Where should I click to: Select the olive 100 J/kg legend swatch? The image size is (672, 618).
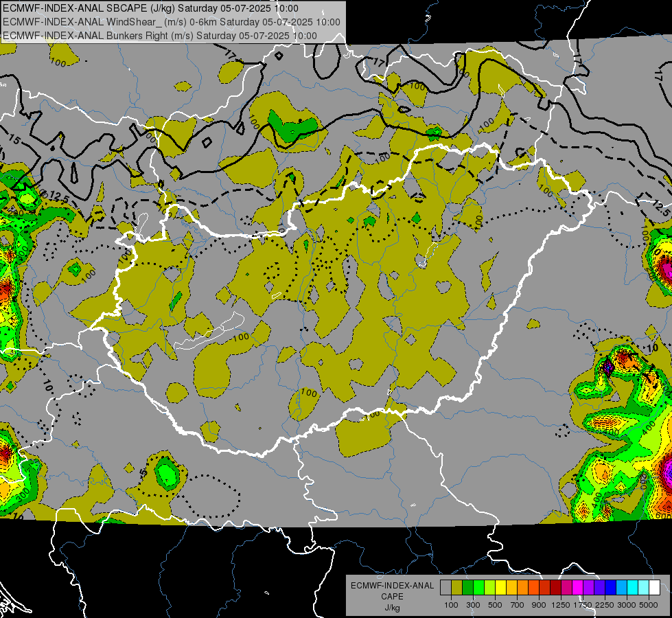coord(457,588)
